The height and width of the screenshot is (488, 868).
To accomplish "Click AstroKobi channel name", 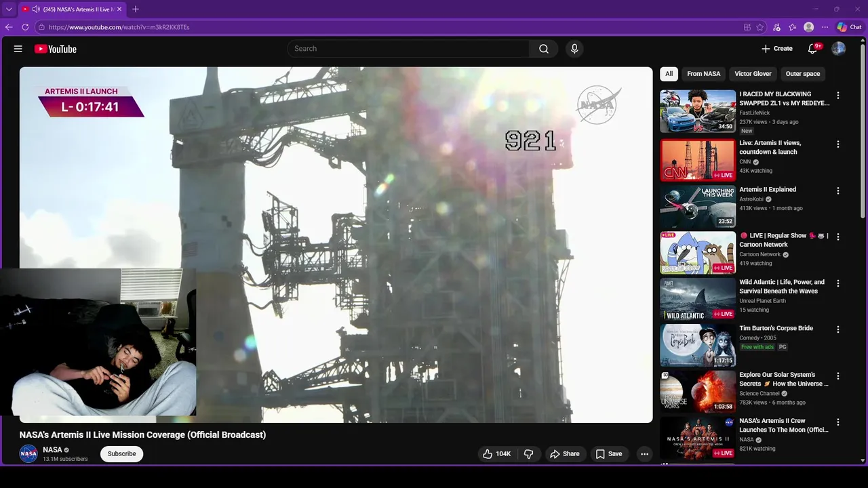I will [x=751, y=199].
